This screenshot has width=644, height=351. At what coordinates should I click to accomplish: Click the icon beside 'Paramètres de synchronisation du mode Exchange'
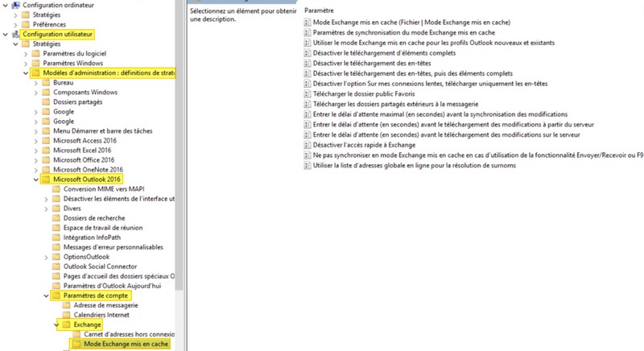click(x=307, y=32)
